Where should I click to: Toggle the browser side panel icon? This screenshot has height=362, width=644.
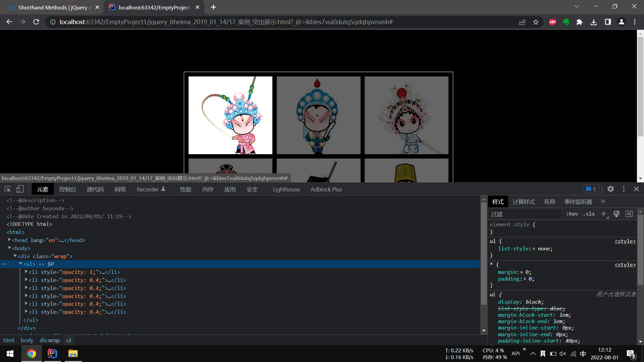pyautogui.click(x=607, y=22)
